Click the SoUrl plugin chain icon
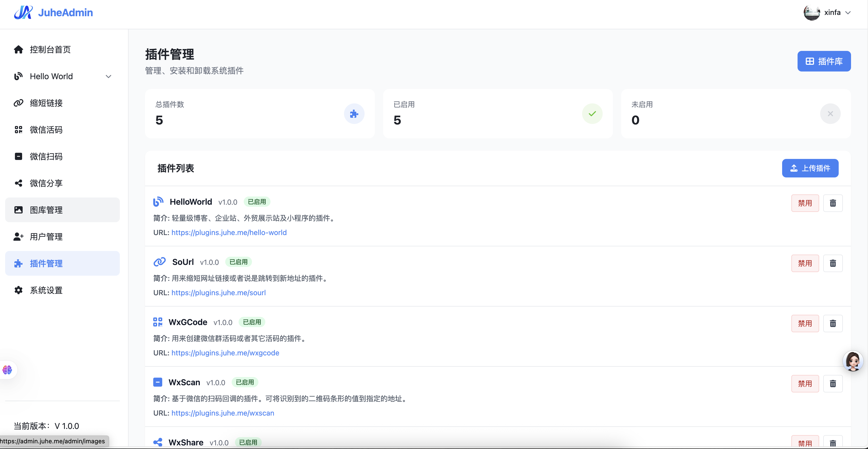Screen dimensions: 868x449 [159, 262]
